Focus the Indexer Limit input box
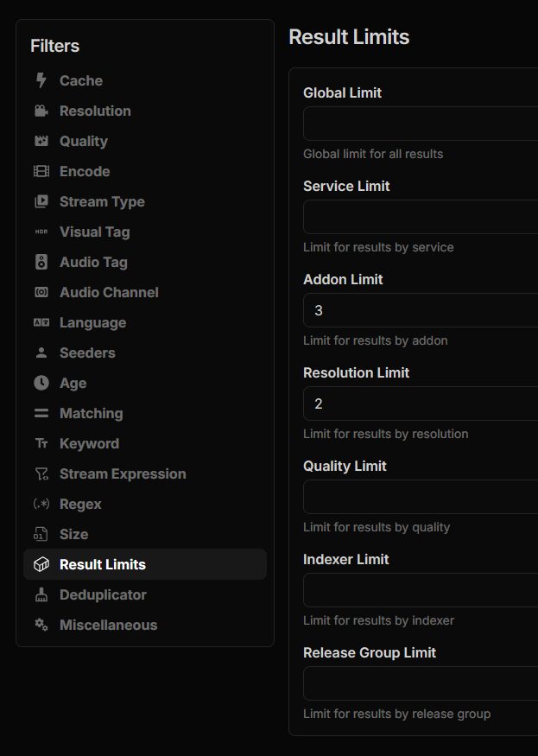 (x=420, y=590)
